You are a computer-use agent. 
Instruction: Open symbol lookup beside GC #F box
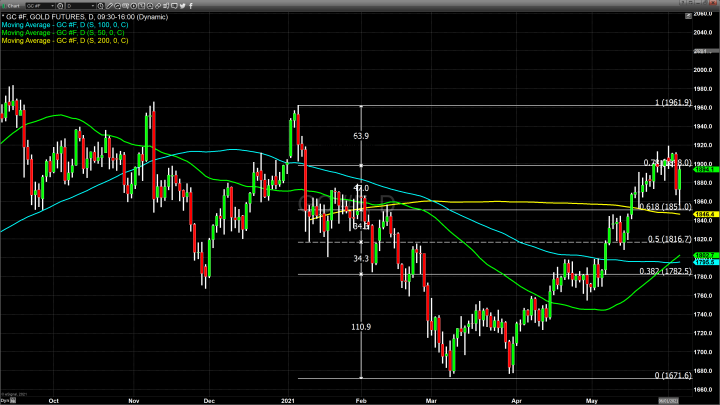tap(62, 5)
